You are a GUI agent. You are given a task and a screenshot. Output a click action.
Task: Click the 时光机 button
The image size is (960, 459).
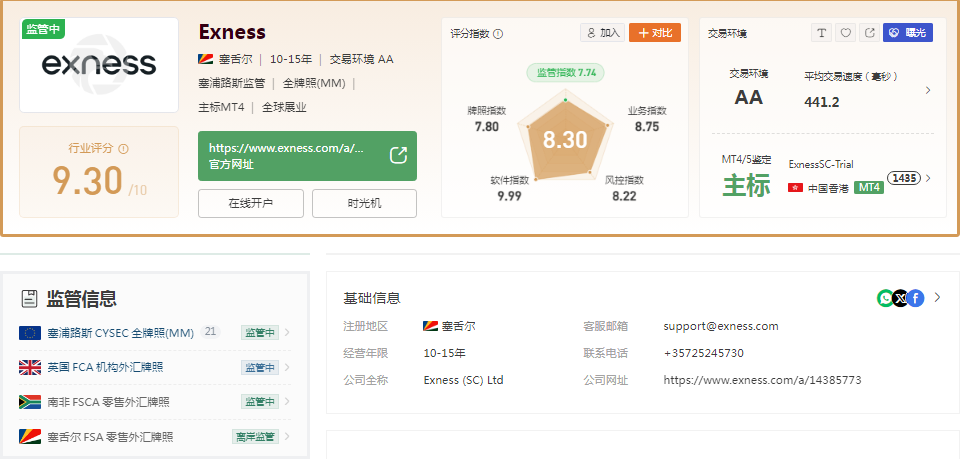tap(364, 203)
